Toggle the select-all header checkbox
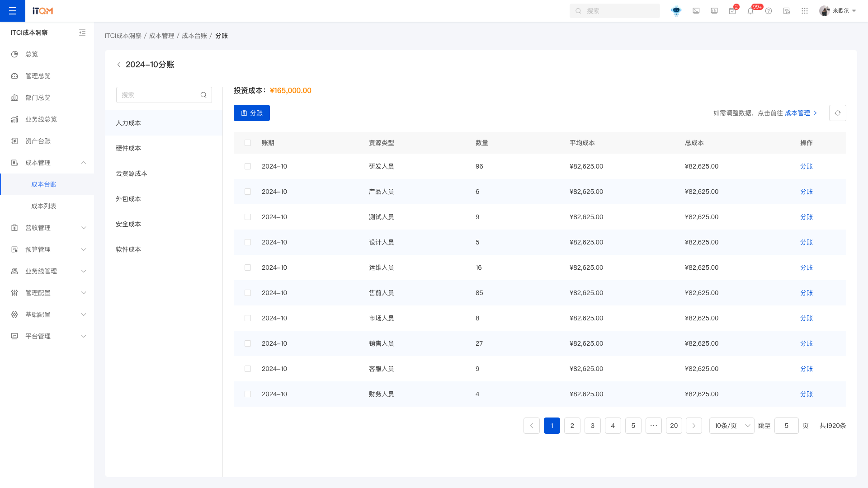The height and width of the screenshot is (488, 868). 248,143
